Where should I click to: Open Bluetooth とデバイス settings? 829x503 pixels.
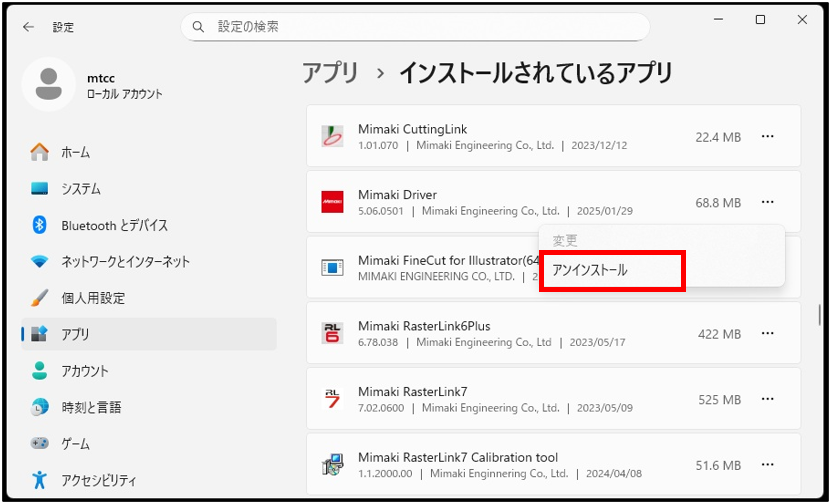pyautogui.click(x=114, y=225)
